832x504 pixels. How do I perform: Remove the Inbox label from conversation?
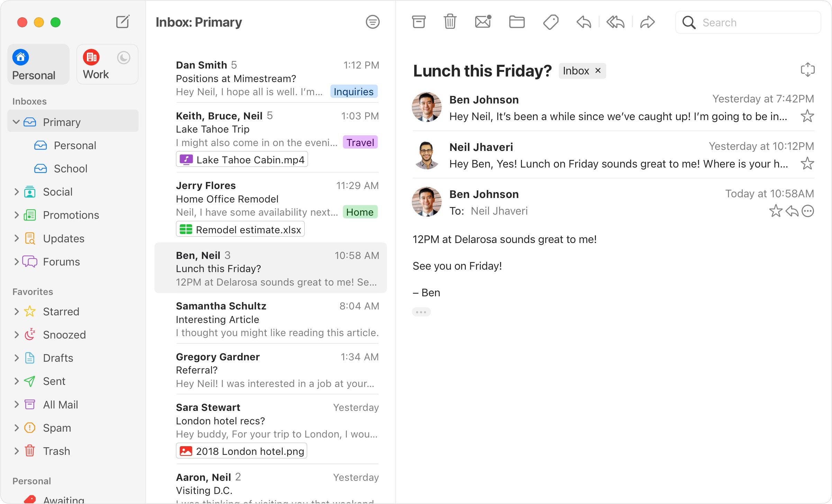point(598,71)
